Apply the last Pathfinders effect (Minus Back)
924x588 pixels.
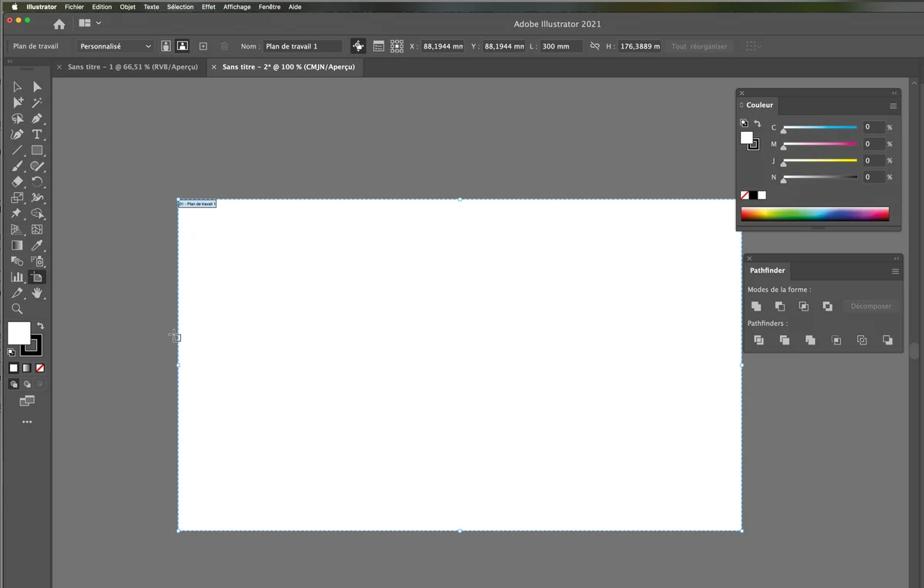888,340
